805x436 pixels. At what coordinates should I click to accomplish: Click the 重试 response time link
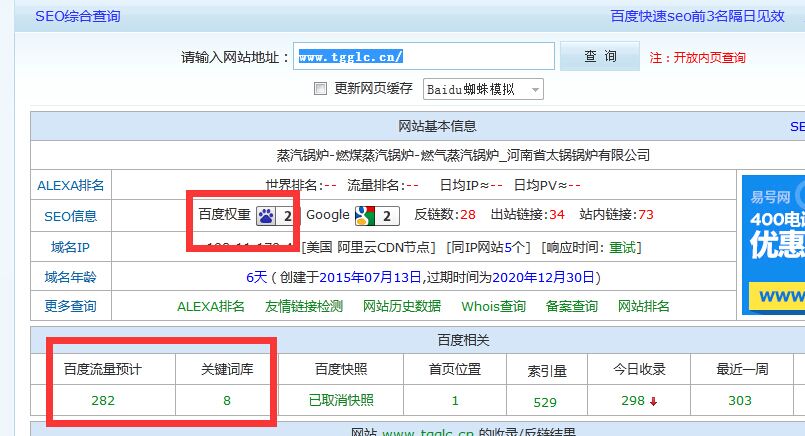[x=623, y=247]
